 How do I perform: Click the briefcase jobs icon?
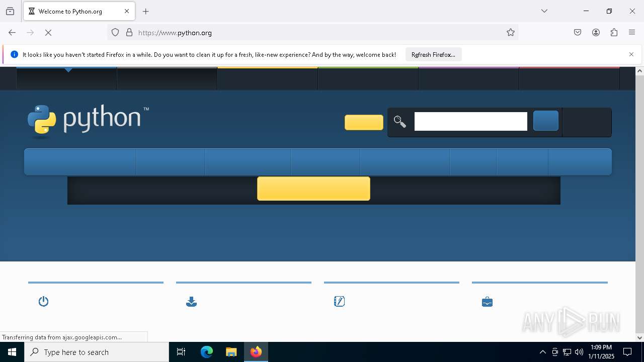coord(487,302)
